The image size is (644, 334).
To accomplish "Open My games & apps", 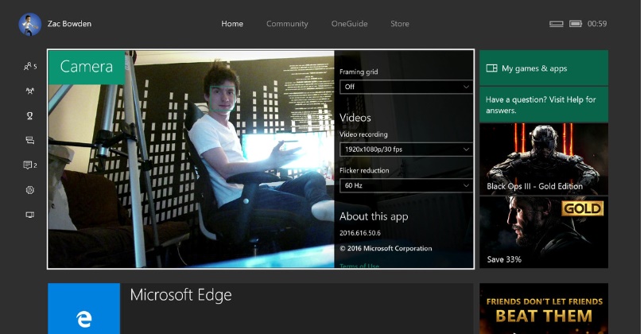I will (x=543, y=68).
